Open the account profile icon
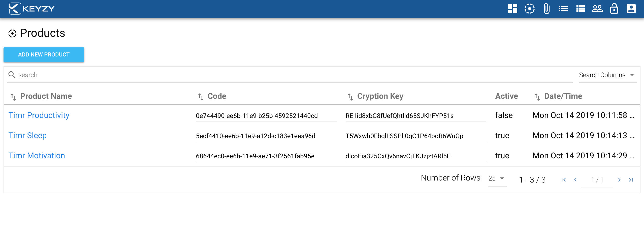 coord(631,9)
